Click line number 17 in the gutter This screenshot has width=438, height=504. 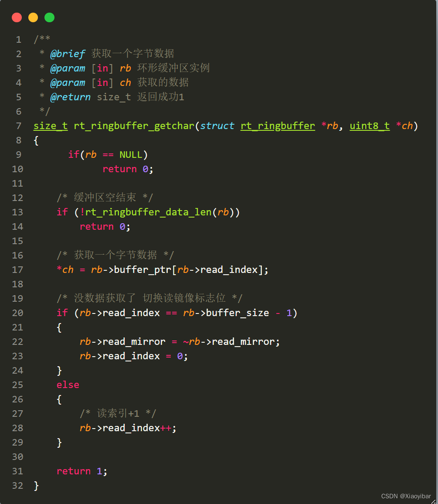point(17,269)
